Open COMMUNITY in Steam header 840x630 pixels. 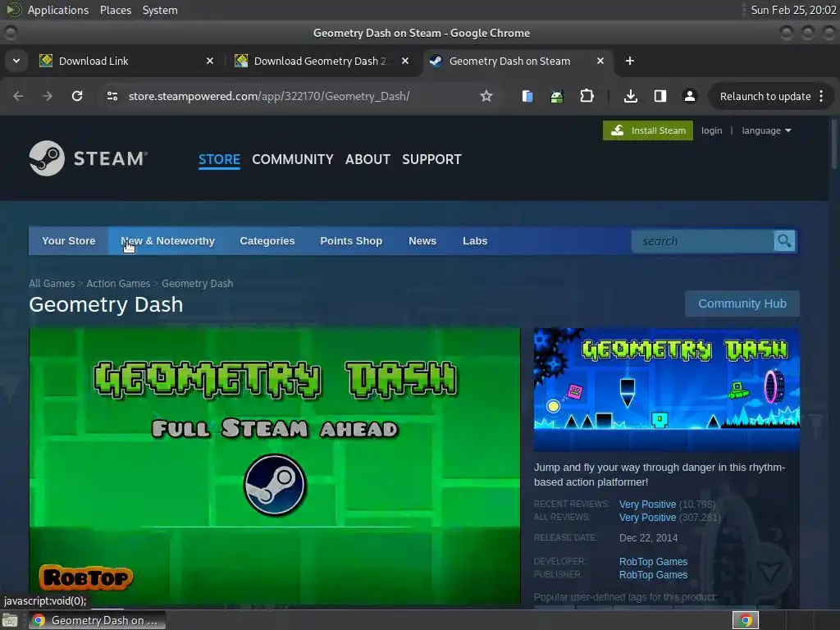[x=293, y=160]
